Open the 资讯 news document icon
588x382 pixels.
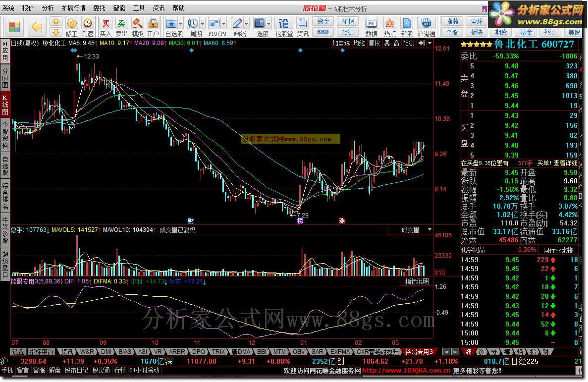point(302,27)
